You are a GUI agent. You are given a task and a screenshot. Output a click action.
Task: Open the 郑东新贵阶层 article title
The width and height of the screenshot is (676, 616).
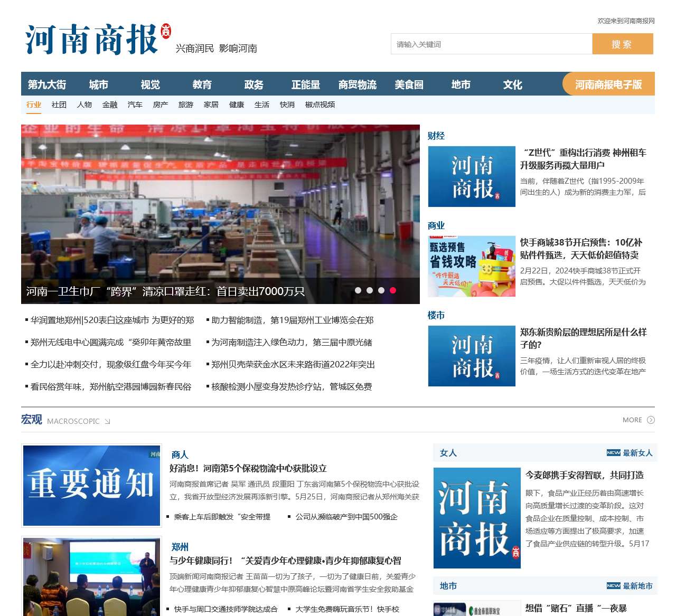coord(584,338)
